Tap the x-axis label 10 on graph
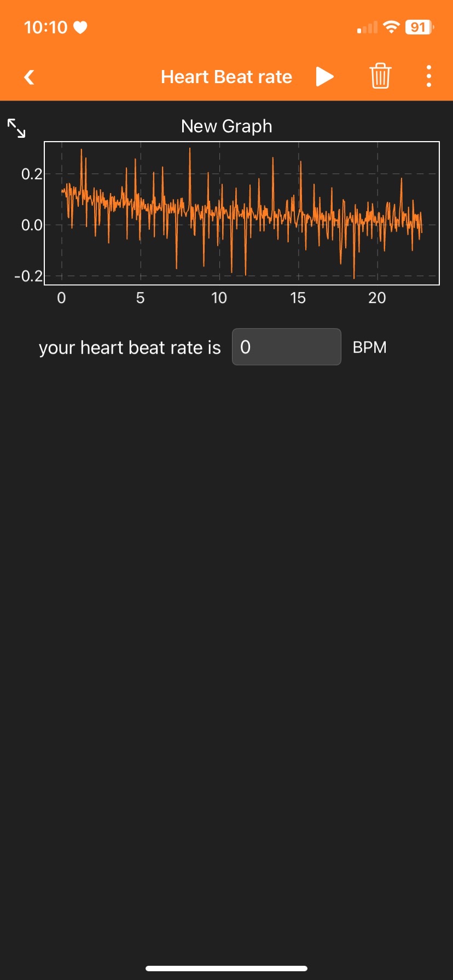This screenshot has height=980, width=453. (219, 298)
